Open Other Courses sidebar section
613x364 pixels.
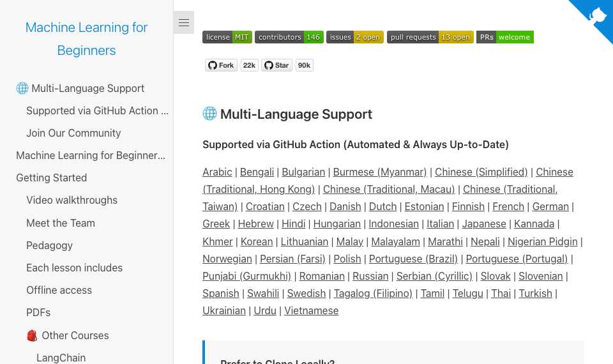point(68,335)
